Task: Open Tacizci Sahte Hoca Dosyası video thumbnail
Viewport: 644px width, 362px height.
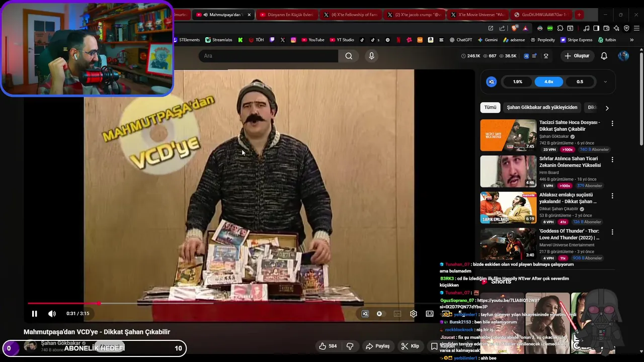Action: click(508, 135)
